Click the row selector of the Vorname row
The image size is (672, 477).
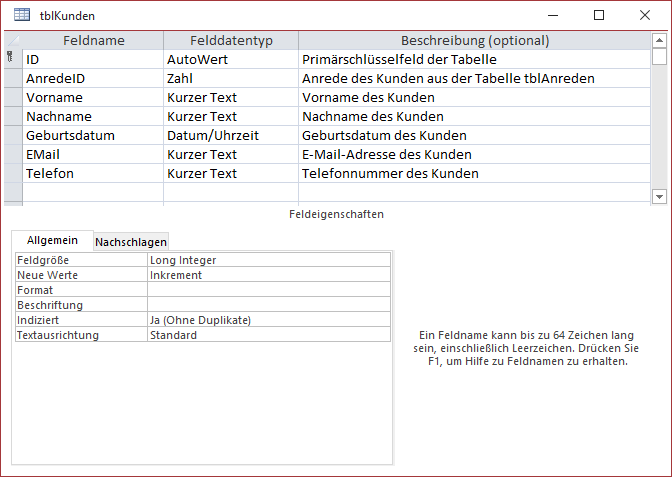[13, 97]
